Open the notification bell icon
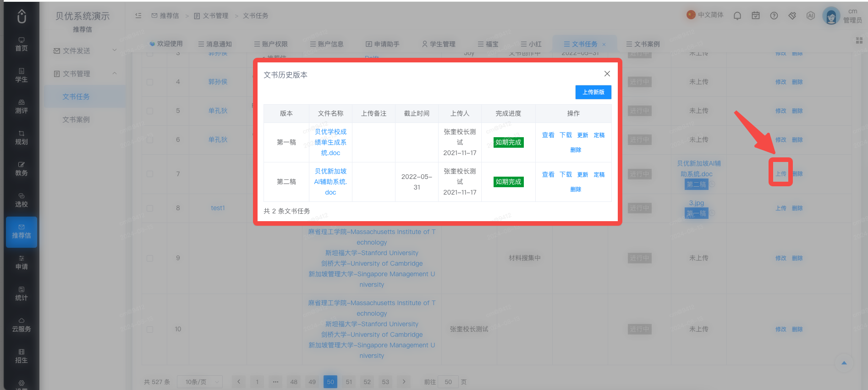868x390 pixels. pos(737,16)
